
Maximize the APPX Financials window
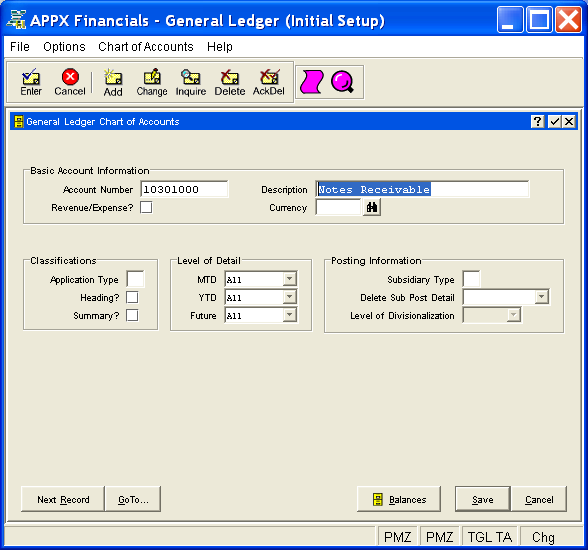point(539,19)
